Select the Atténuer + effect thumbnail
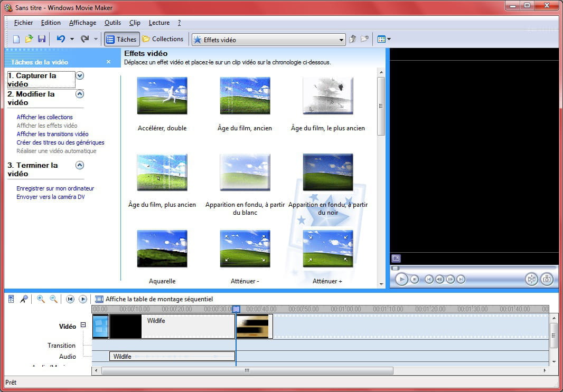This screenshot has width=563, height=392. point(328,249)
